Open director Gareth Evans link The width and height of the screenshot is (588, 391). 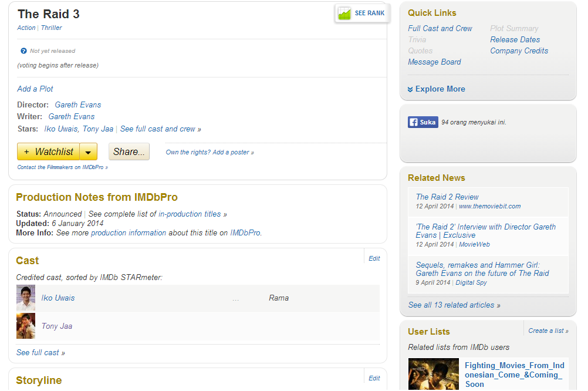click(x=78, y=105)
